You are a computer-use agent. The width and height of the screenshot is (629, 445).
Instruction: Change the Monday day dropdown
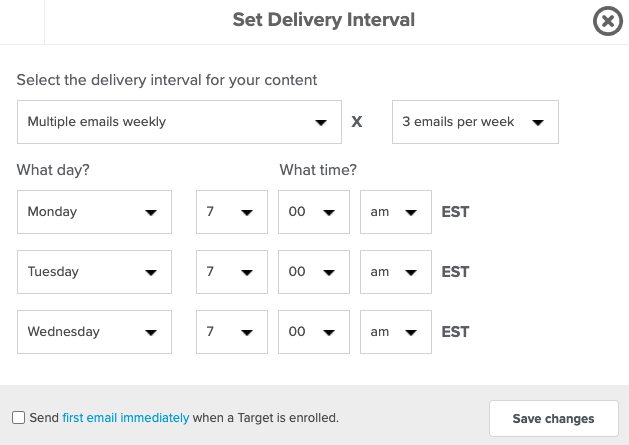point(94,212)
